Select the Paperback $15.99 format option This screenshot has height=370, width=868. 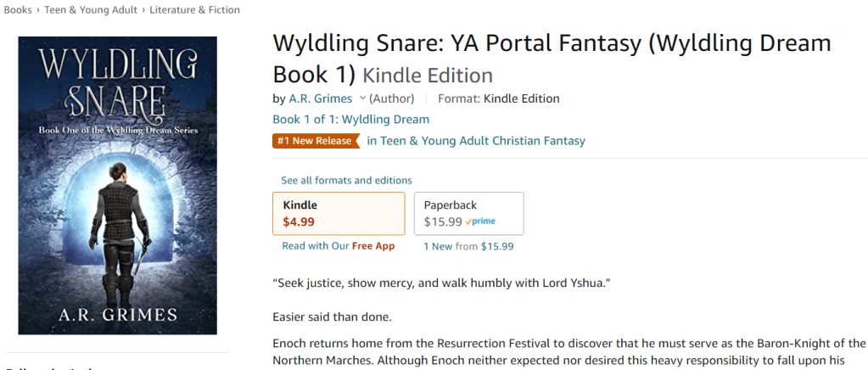[468, 213]
